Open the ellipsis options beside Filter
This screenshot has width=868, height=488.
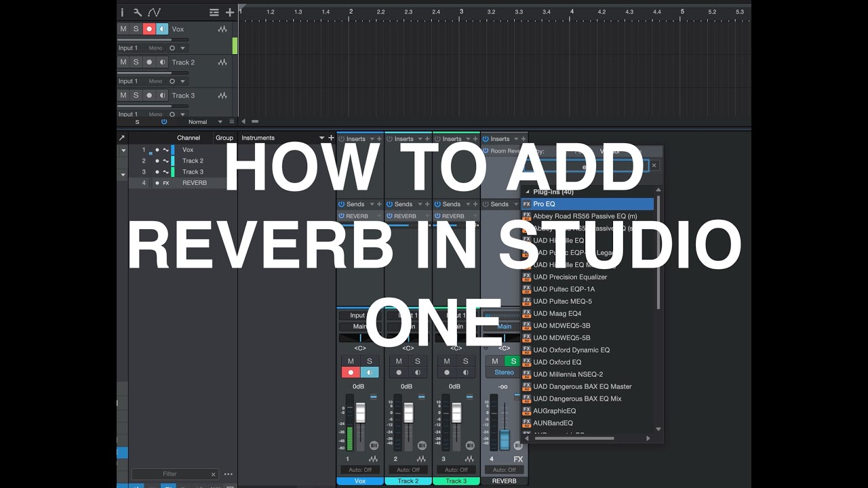(229, 474)
